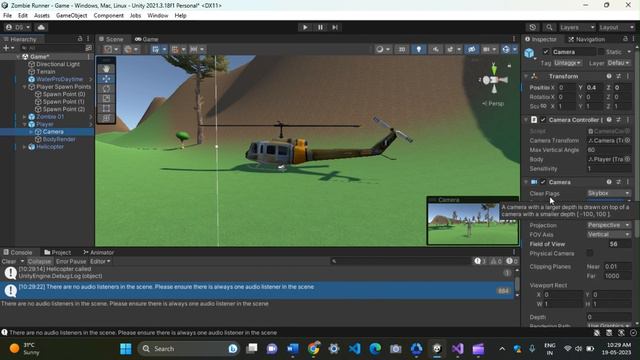Open the Component menu

click(x=109, y=16)
